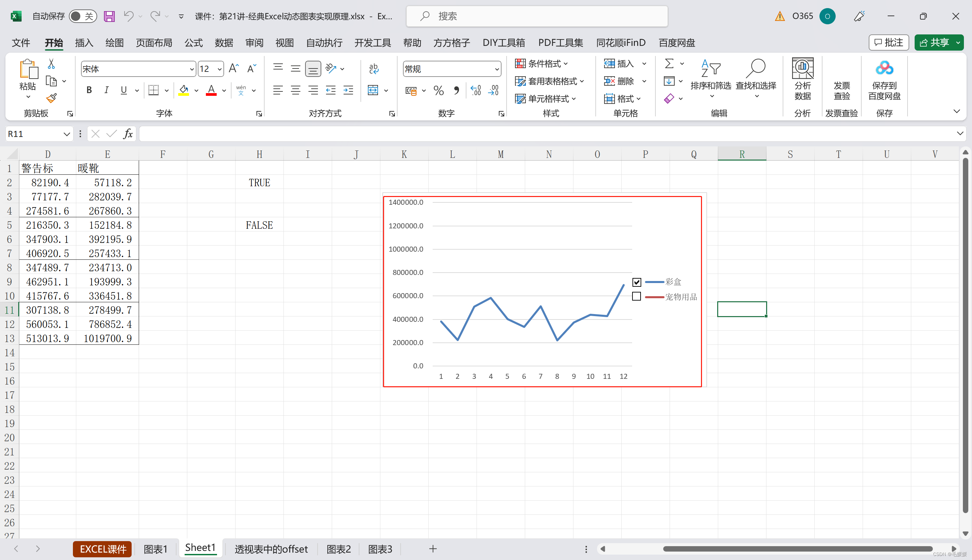Open the font size dropdown

[x=219, y=69]
